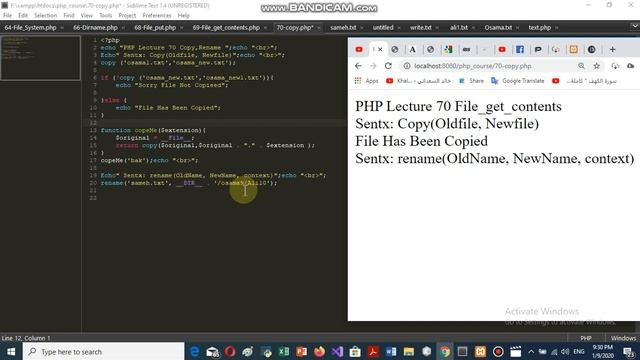Switch to the browser tab with letter A icon
Viewport: 640px width, 360px height.
[x=412, y=49]
